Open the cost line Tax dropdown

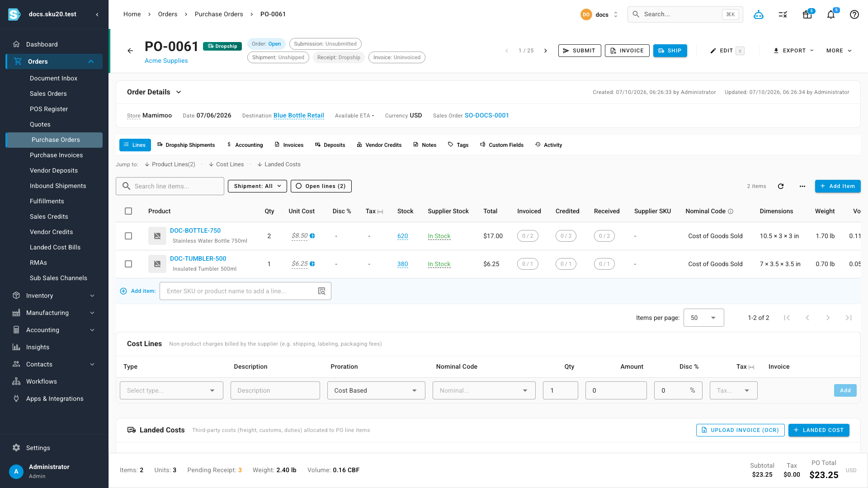click(x=734, y=390)
